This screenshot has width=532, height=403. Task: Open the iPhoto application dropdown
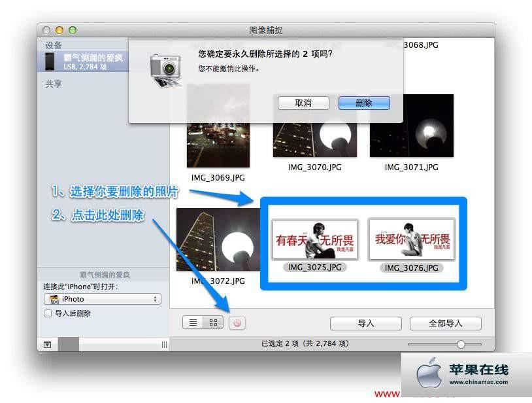click(103, 299)
